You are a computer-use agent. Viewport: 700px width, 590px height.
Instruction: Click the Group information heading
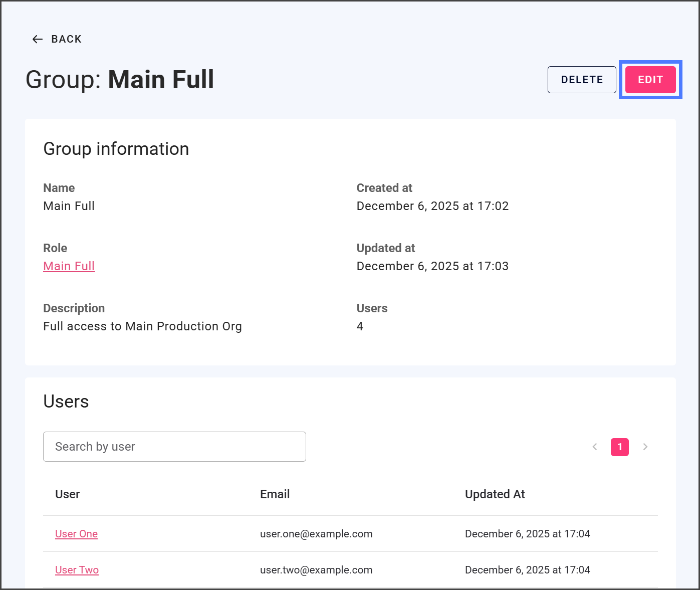tap(116, 149)
